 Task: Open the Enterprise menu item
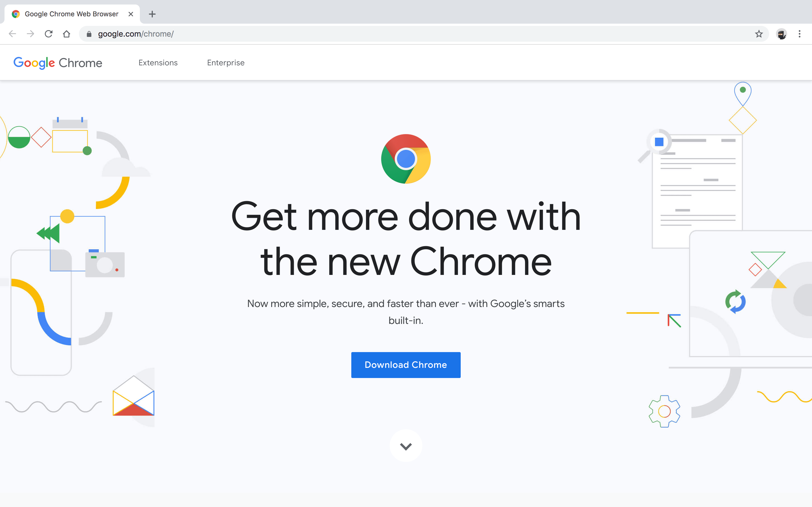coord(225,63)
